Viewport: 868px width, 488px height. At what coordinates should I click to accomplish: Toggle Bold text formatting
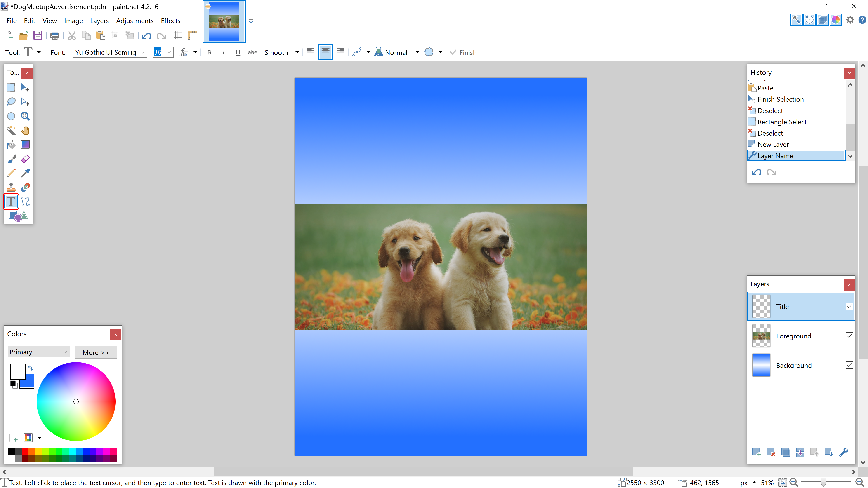pos(209,53)
